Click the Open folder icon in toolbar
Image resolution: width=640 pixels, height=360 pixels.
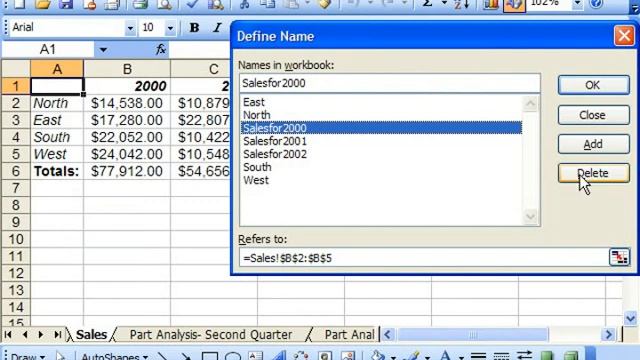[x=42, y=4]
